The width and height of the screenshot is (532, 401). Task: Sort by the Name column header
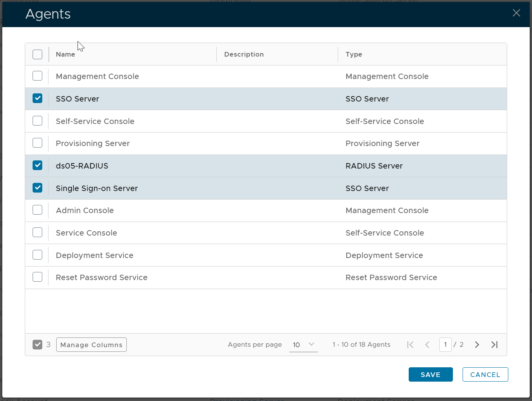(x=66, y=54)
